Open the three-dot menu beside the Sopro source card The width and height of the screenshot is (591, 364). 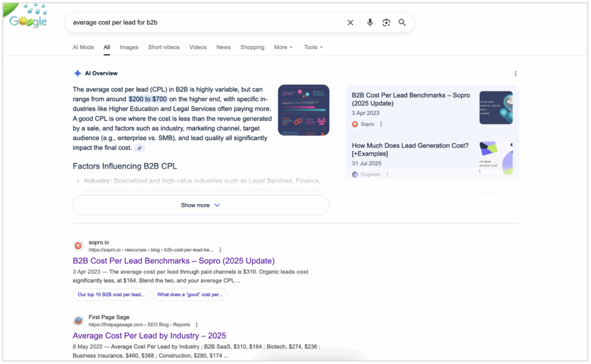click(381, 124)
